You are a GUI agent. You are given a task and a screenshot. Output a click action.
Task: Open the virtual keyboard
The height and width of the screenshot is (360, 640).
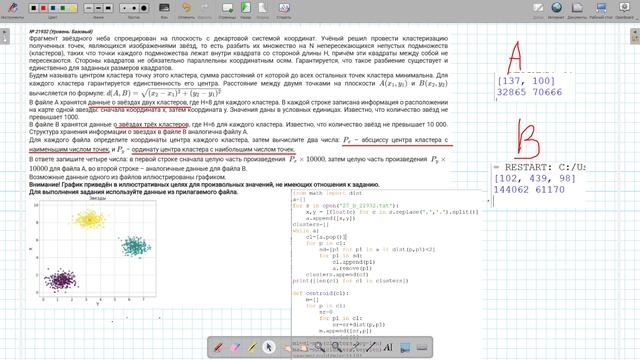422,347
